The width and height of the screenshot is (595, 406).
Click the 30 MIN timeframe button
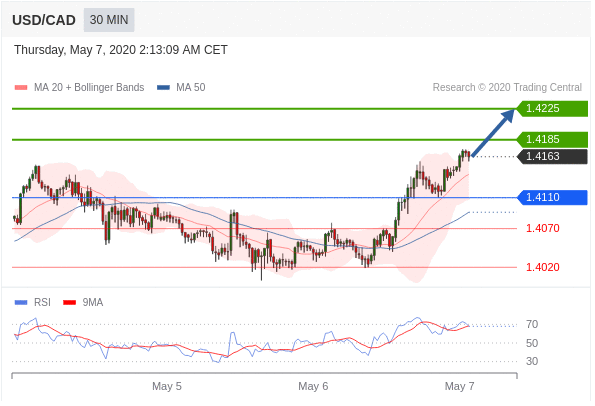tap(109, 20)
